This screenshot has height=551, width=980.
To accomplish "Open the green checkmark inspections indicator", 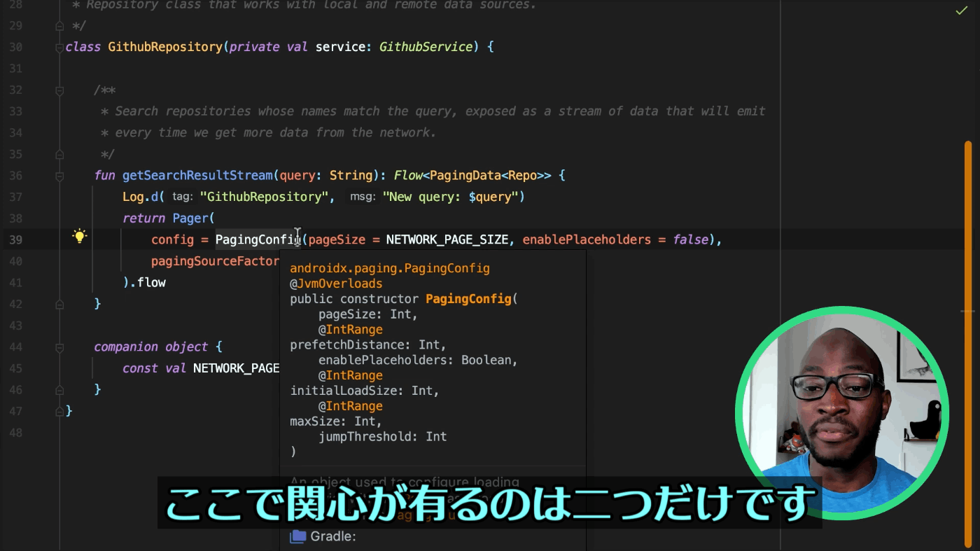I will [x=961, y=11].
